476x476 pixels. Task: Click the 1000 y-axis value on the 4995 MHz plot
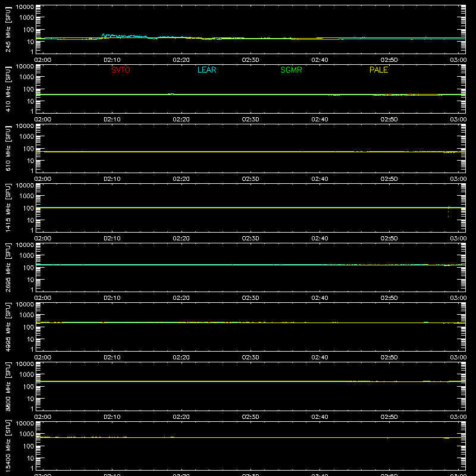coord(27,315)
